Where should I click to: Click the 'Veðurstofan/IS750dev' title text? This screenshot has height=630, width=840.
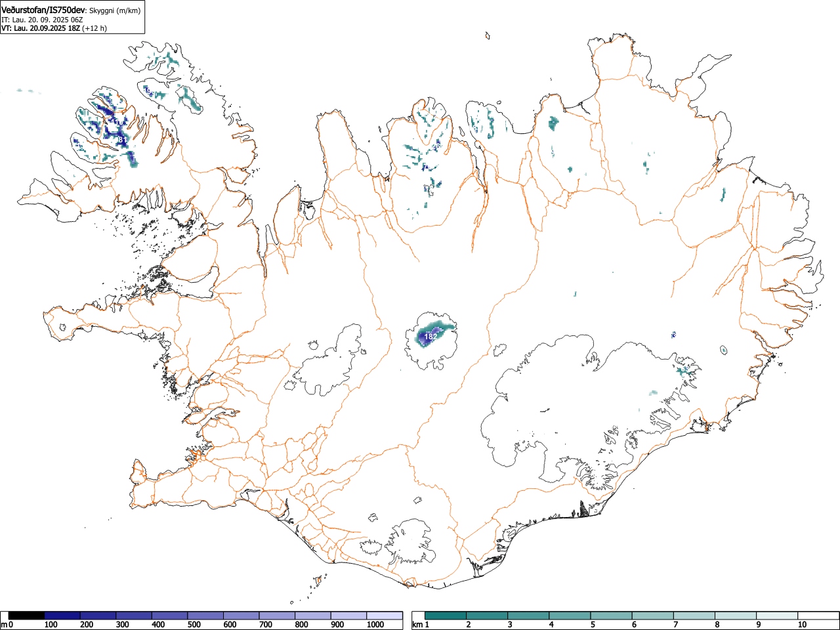(x=43, y=10)
